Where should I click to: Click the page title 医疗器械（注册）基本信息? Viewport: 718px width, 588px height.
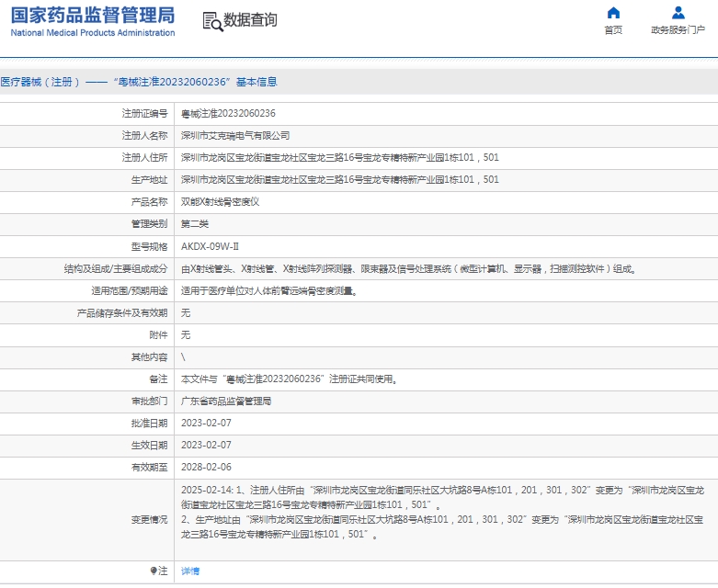139,82
